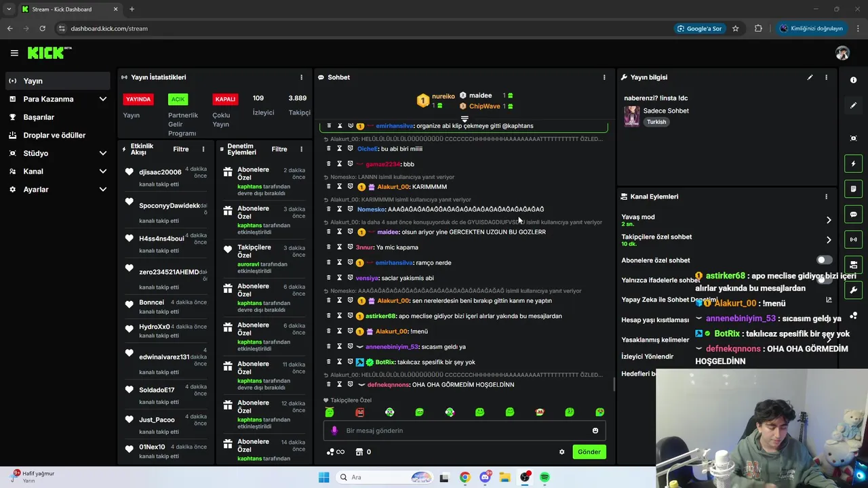Click the KAPALI multi-stream badge
This screenshot has width=868, height=488.
click(x=225, y=99)
